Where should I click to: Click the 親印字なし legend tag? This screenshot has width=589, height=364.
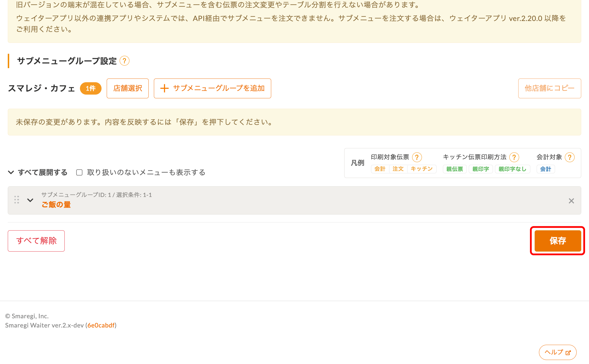[512, 169]
